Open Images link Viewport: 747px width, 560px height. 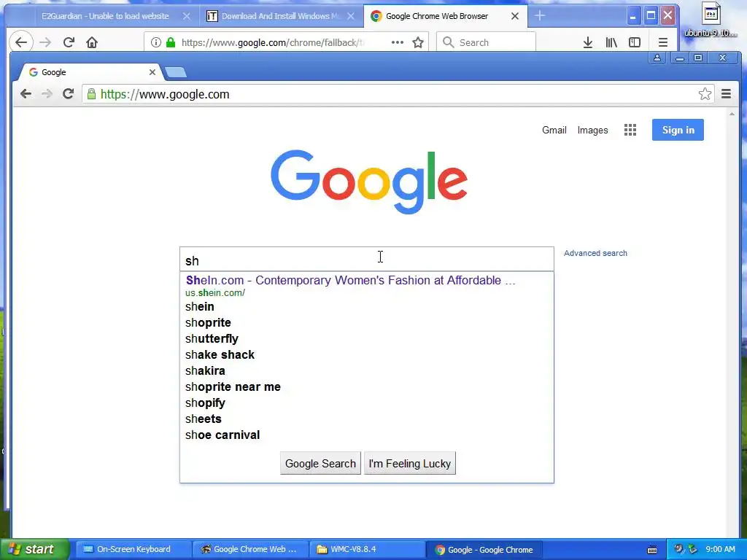tap(592, 130)
